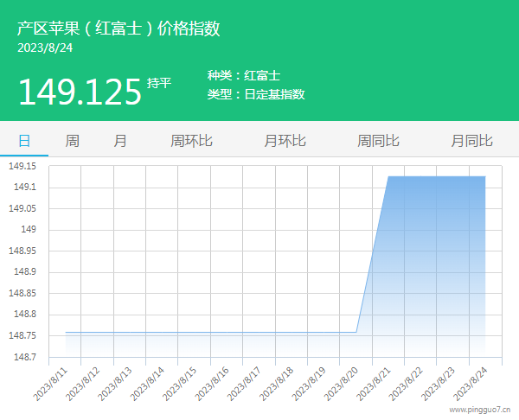Click the 2023/8/24 x-axis date label
The height and width of the screenshot is (420, 519).
pos(470,382)
